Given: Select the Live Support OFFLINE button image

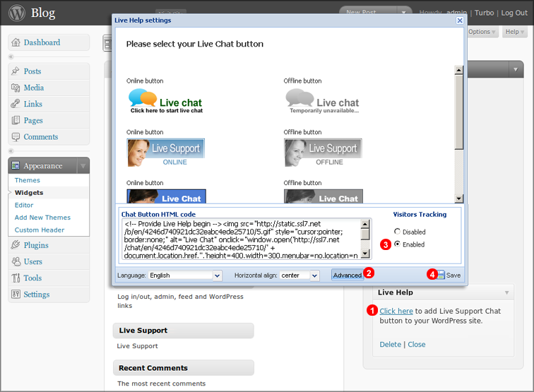Looking at the screenshot, I should 324,153.
